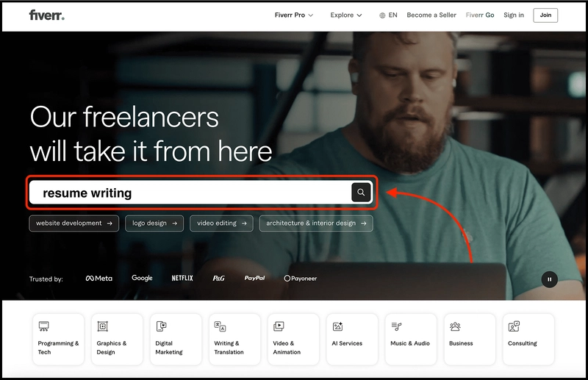Viewport: 588px width, 380px height.
Task: Open AI Services category card
Action: coord(352,339)
